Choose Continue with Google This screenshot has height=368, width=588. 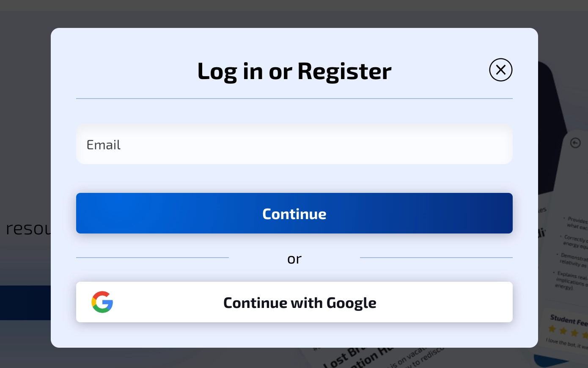294,302
